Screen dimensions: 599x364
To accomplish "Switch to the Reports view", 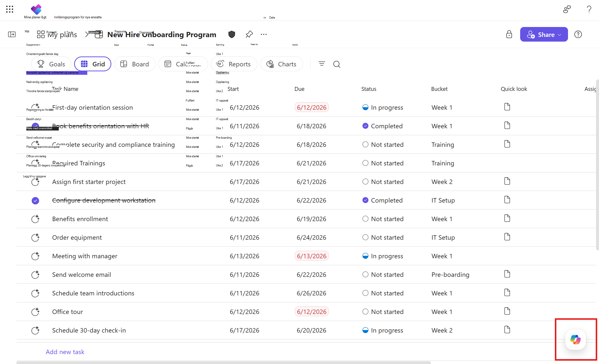I will click(x=234, y=64).
